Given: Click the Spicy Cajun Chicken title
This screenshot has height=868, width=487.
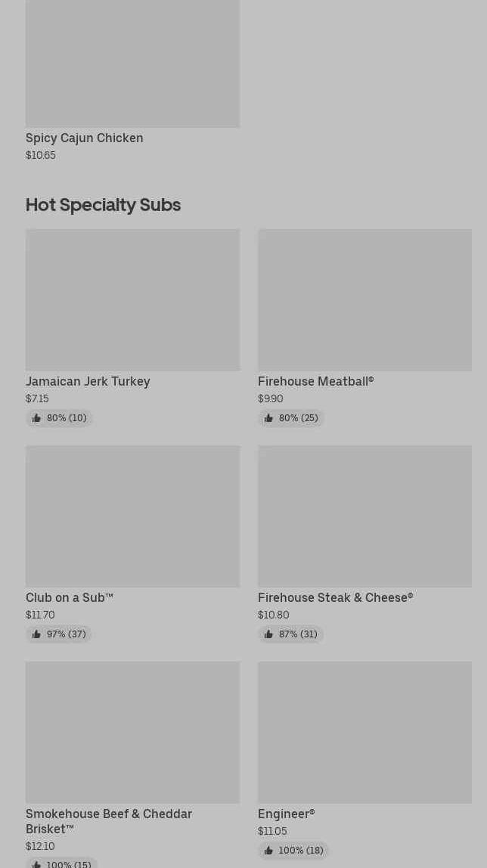Looking at the screenshot, I should tap(84, 138).
